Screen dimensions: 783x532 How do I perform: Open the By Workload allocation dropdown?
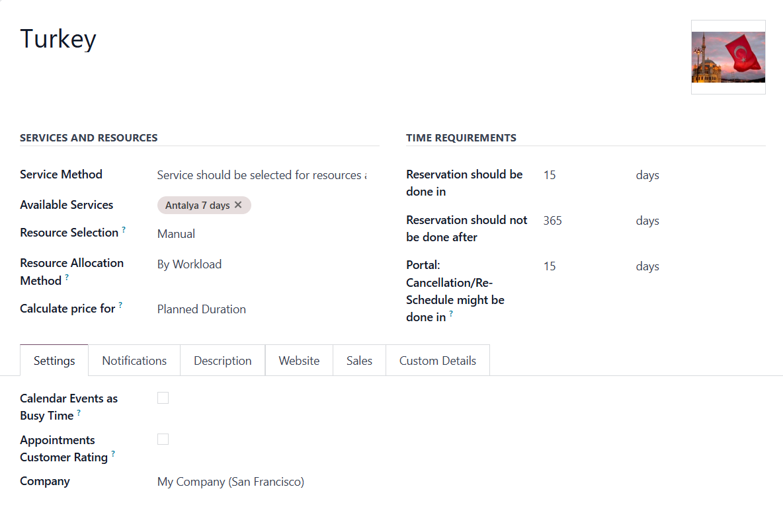pos(262,264)
